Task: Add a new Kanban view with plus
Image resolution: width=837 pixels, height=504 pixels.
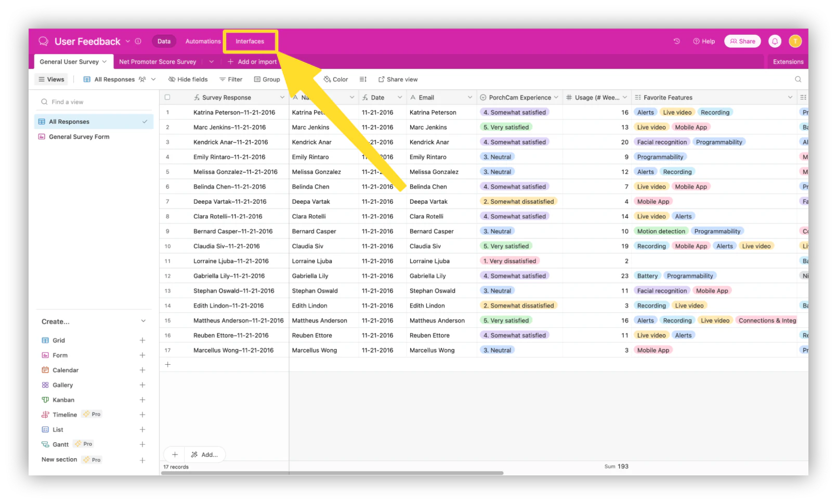Action: click(x=142, y=400)
